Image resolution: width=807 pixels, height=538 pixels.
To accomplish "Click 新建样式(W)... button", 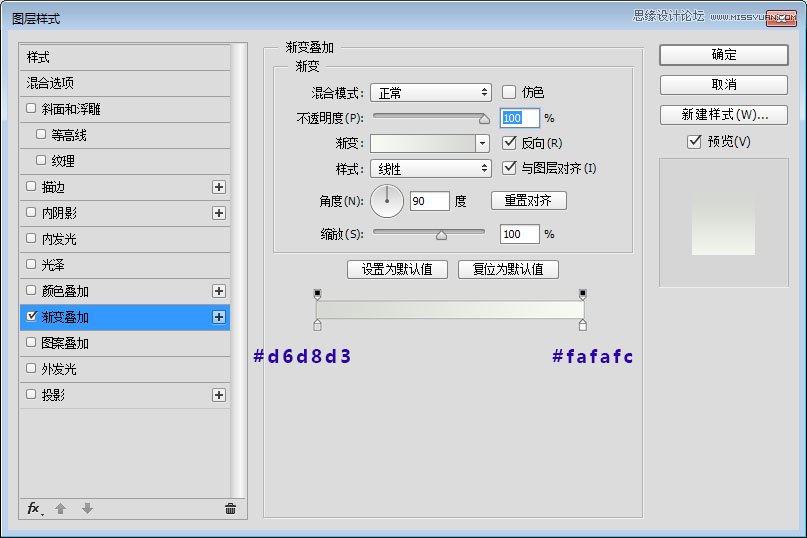I will 724,115.
